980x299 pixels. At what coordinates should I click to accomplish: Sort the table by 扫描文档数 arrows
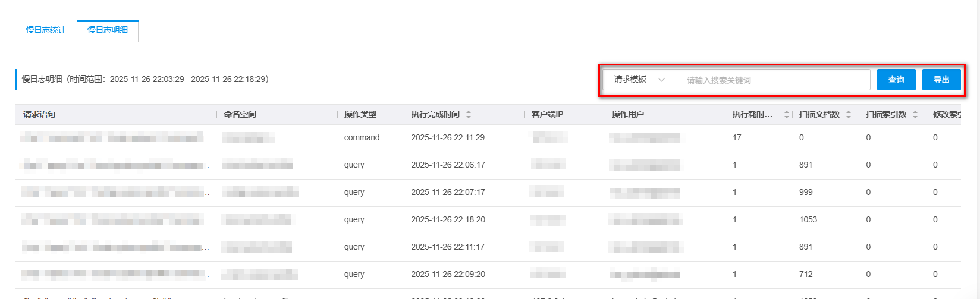(849, 114)
